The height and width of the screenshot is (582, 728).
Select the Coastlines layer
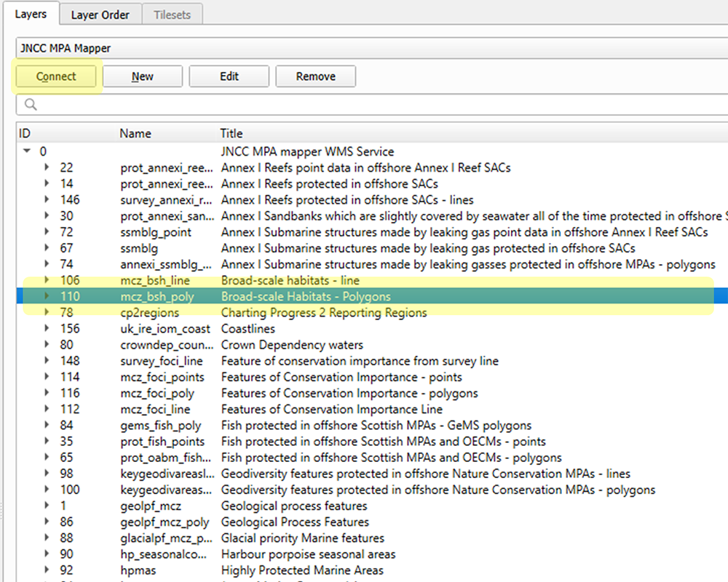(x=247, y=328)
